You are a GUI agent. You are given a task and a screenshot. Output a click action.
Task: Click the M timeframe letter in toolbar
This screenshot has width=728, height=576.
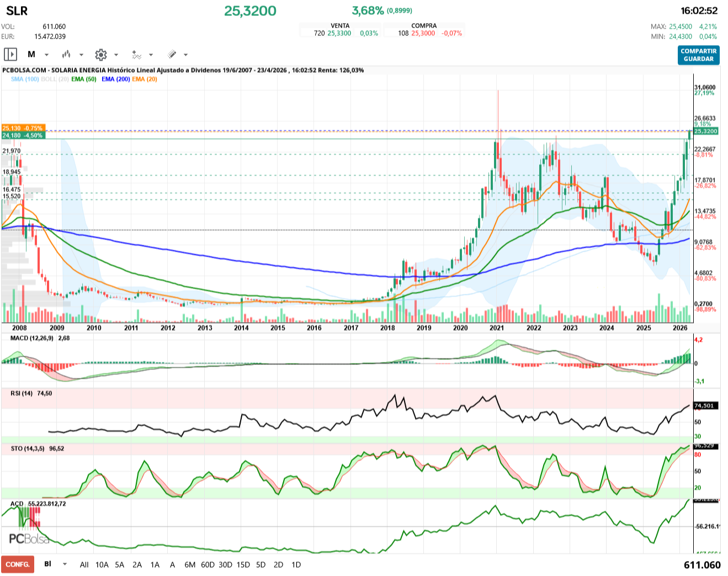pyautogui.click(x=31, y=55)
